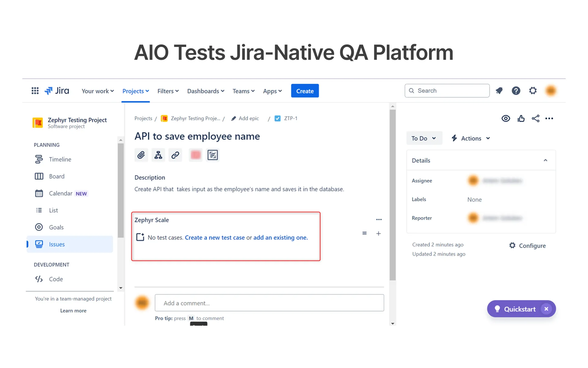Screen dimensions: 588x368
Task: Expand the Teams menu
Action: [244, 91]
